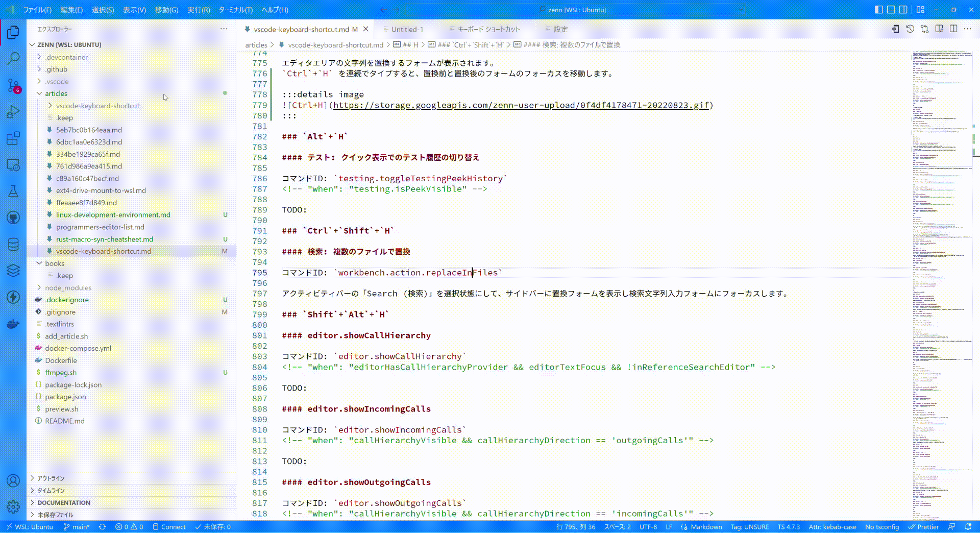Open the Manage gear menu
Screen dimensions: 980x533
tap(13, 506)
